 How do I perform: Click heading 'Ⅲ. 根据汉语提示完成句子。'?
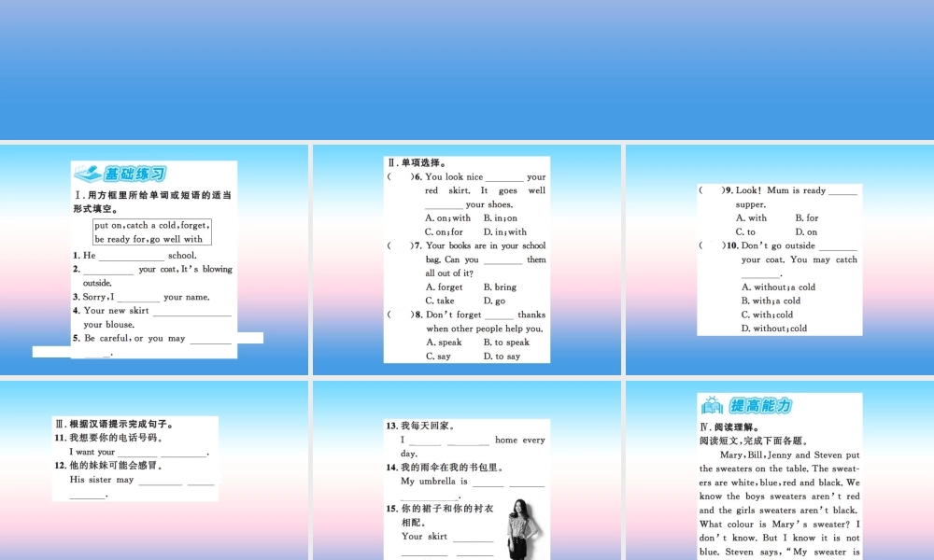tap(114, 424)
